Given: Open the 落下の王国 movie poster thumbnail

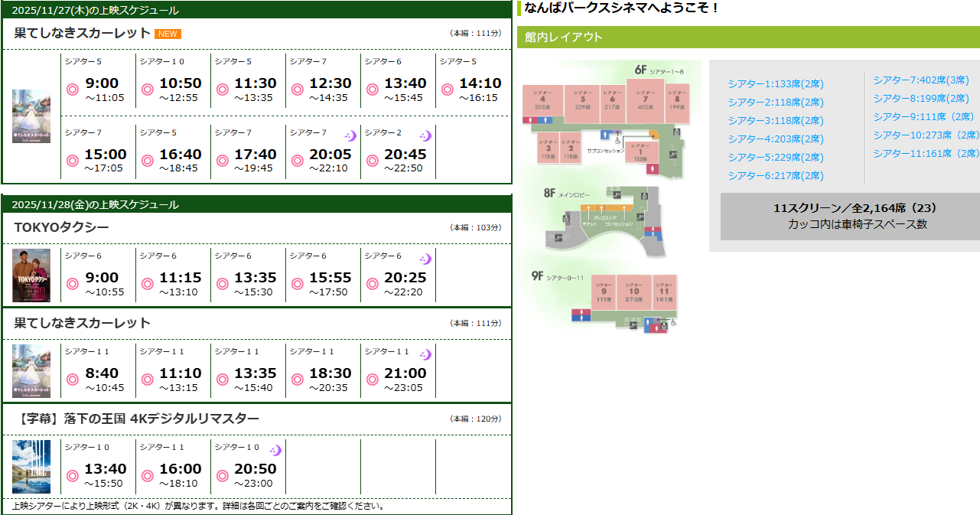Looking at the screenshot, I should pyautogui.click(x=31, y=467).
